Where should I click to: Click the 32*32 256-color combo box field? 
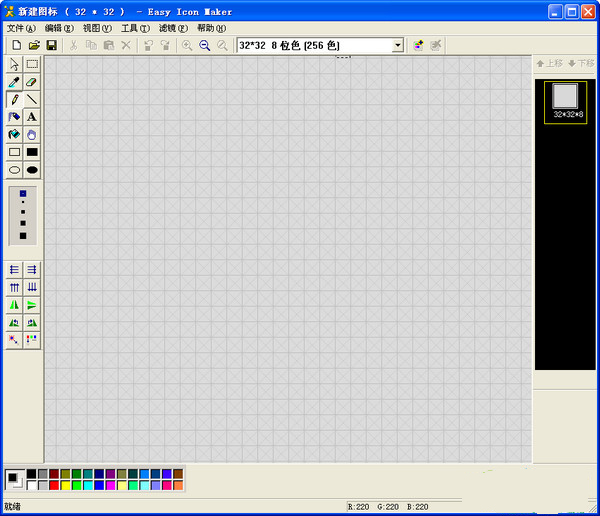point(320,45)
